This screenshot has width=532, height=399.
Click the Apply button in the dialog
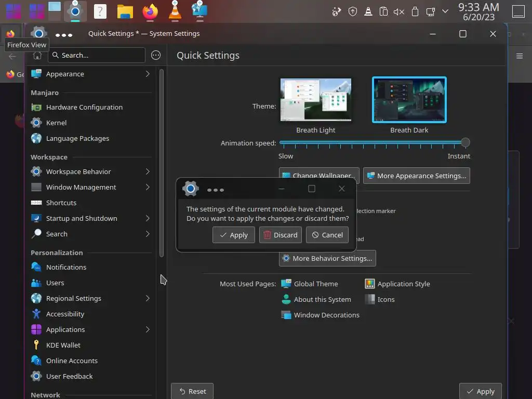(233, 235)
